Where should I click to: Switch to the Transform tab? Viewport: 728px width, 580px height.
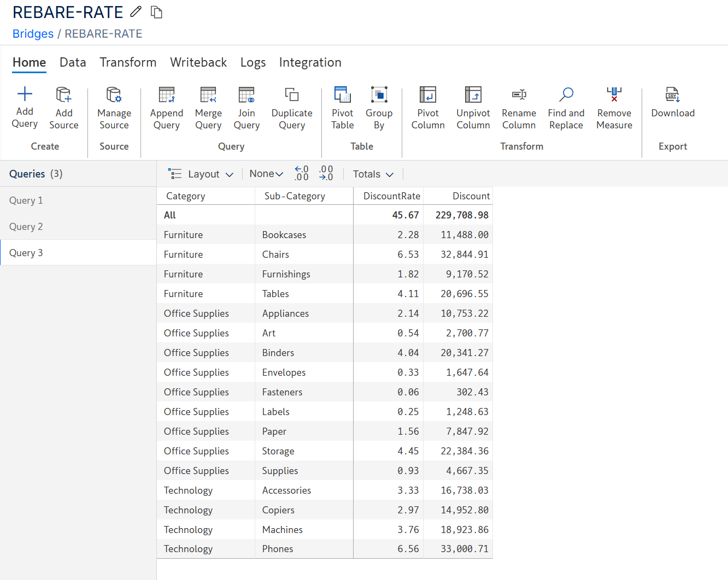[128, 62]
